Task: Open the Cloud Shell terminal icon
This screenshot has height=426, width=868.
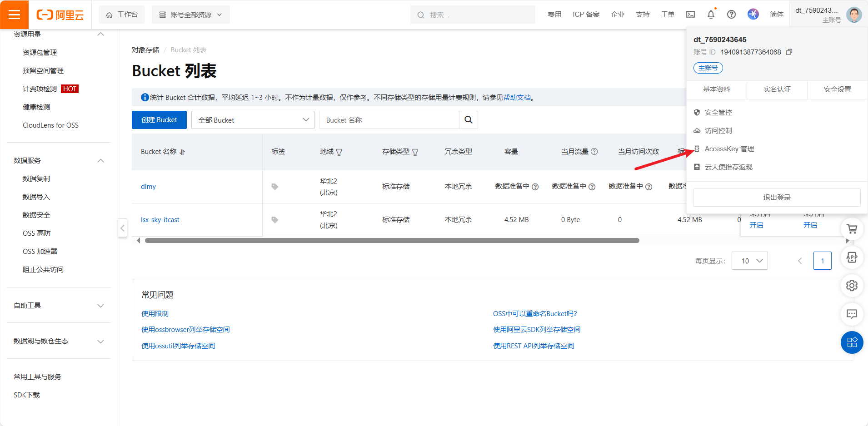Action: (x=690, y=14)
